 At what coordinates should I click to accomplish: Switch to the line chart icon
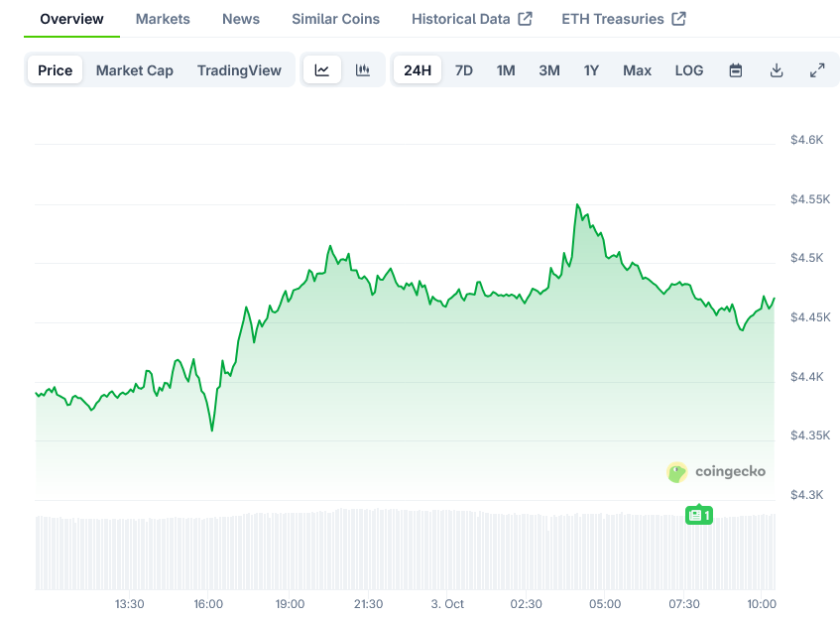pos(322,69)
